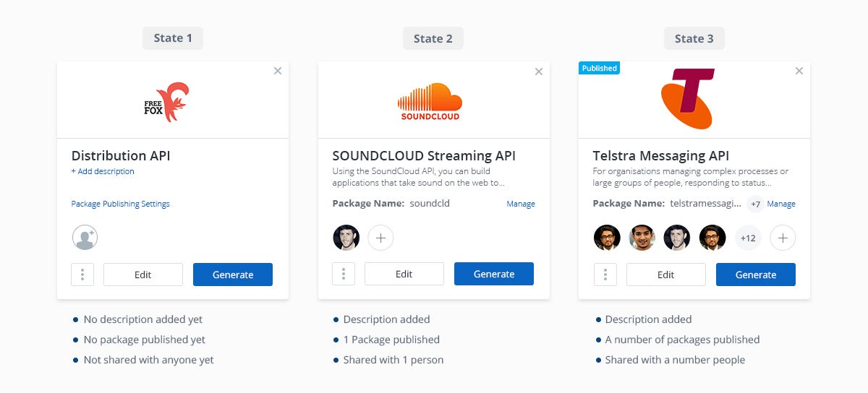Viewport: 868px width, 393px height.
Task: Click the Published badge on Telstra card
Action: tap(600, 68)
